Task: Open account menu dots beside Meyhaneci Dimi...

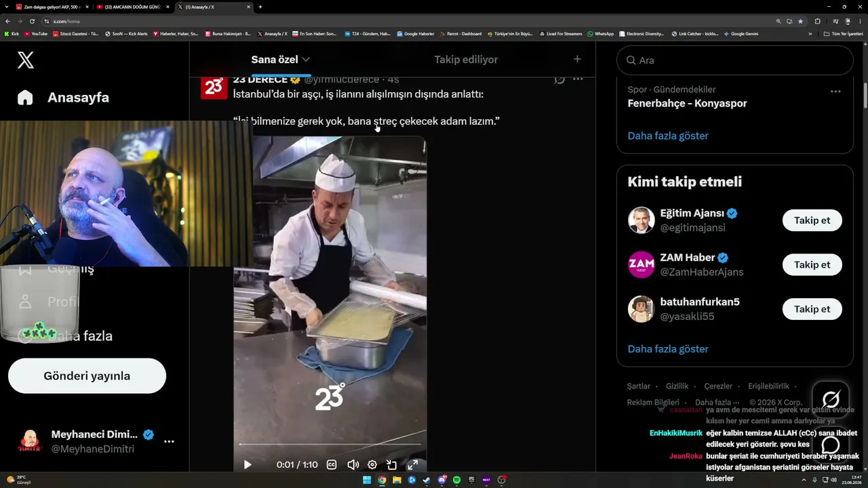Action: (x=169, y=441)
